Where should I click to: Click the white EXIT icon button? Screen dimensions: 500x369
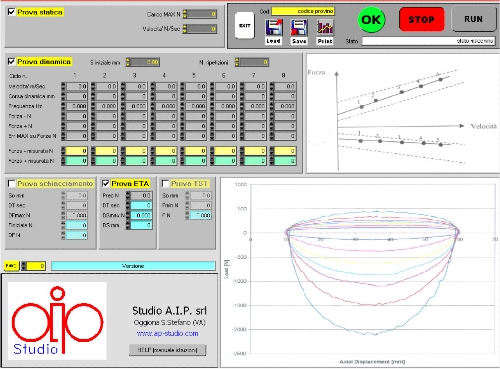tap(244, 26)
